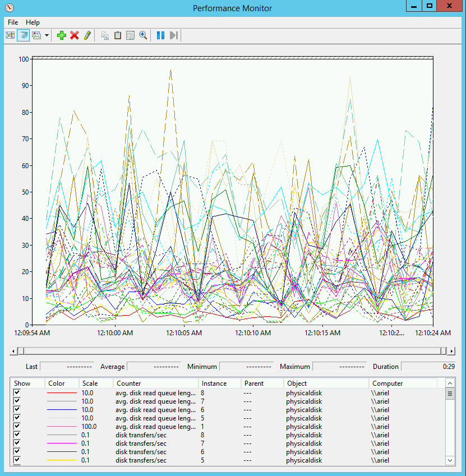
Task: Open the Help menu
Action: pos(33,22)
